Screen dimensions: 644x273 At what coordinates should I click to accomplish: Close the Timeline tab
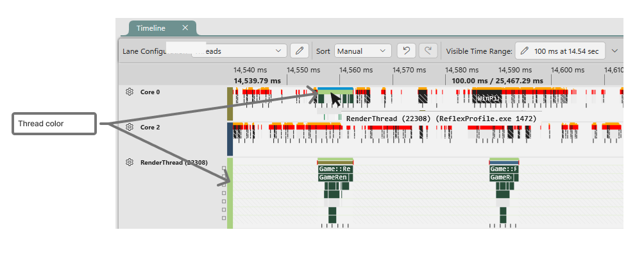coord(185,28)
